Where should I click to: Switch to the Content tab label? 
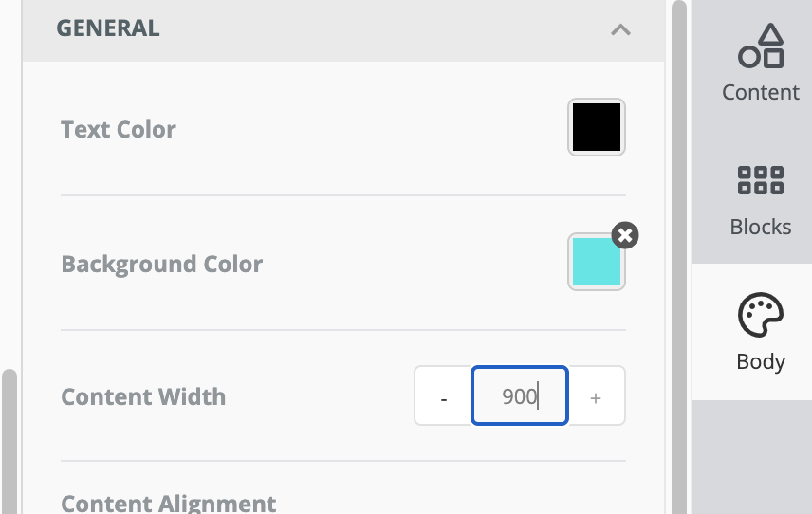tap(761, 93)
